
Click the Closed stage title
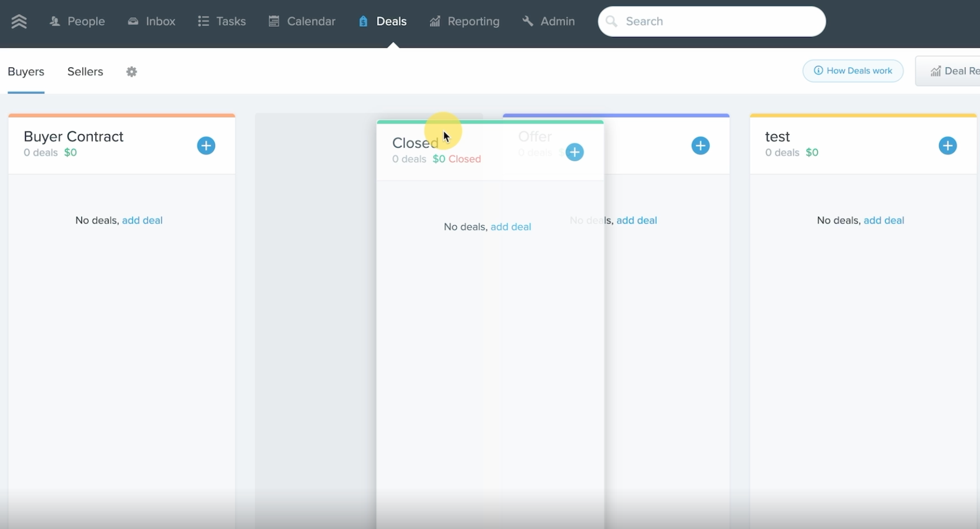point(415,143)
